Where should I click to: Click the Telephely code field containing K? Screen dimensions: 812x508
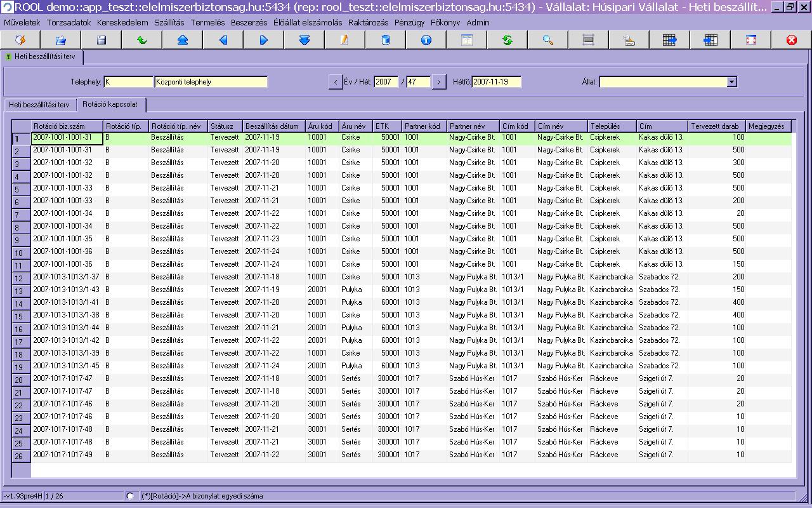click(128, 82)
